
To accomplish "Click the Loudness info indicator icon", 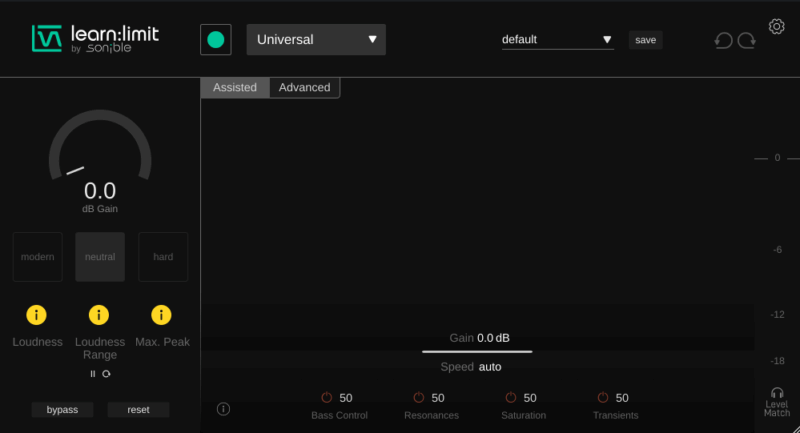I will (37, 315).
